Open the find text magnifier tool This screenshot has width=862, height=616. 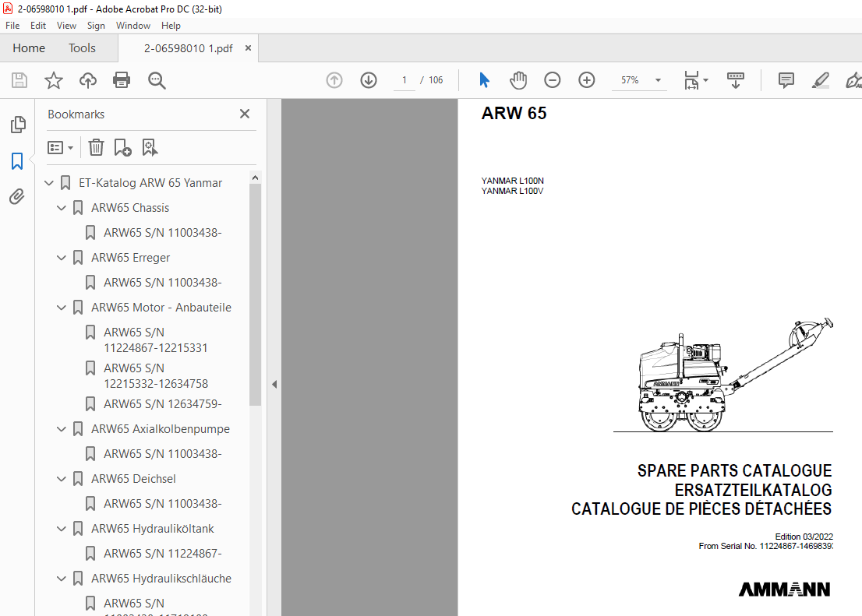[x=157, y=80]
